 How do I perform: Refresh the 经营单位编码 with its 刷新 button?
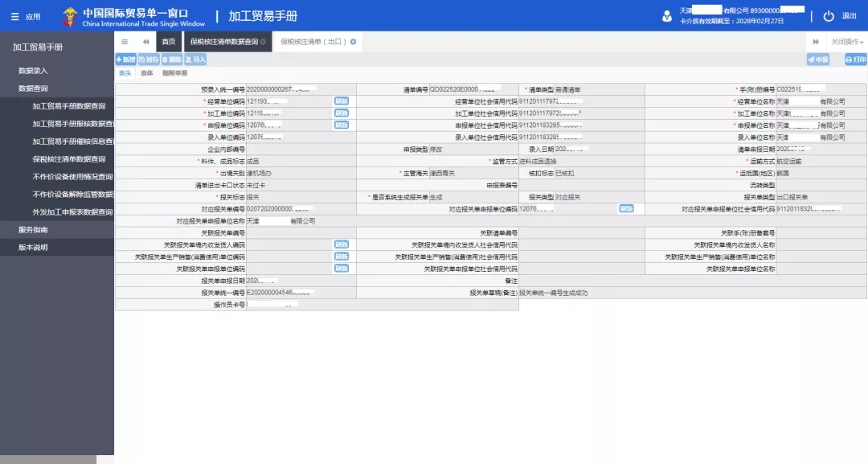pos(341,101)
